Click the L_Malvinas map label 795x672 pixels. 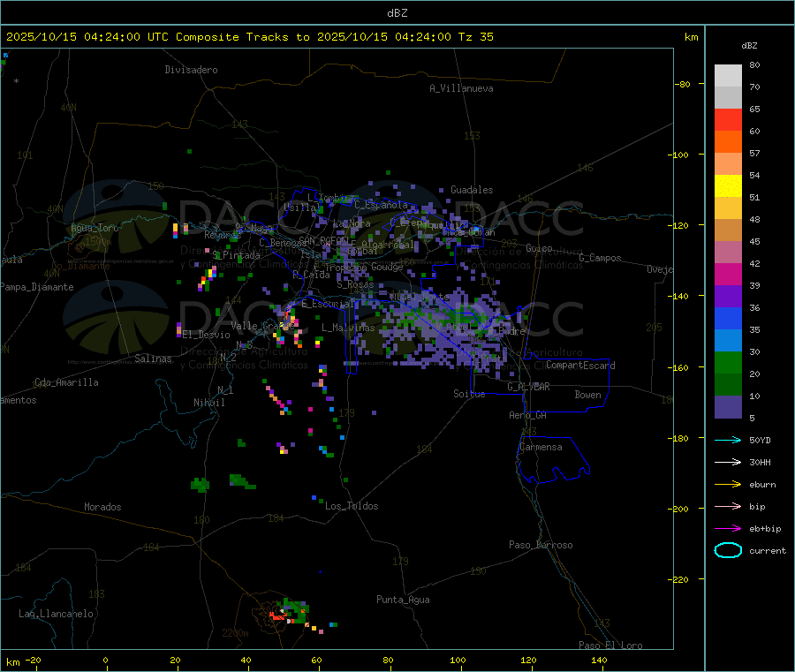click(x=348, y=328)
